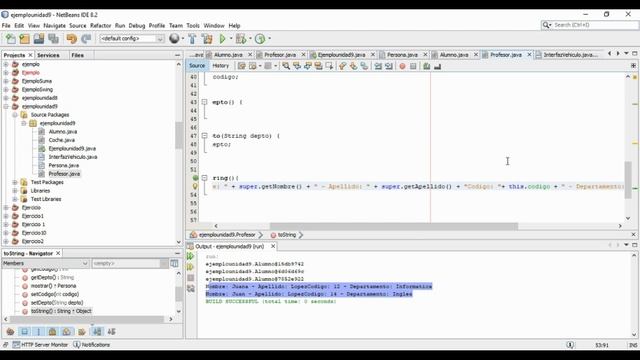Expand the Test Packages node
This screenshot has width=640, height=360.
15,182
